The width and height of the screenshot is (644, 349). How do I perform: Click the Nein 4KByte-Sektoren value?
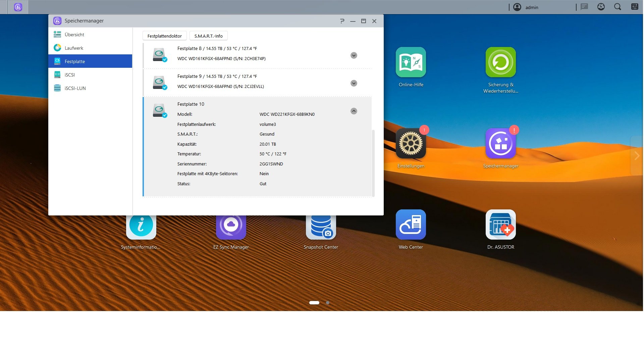tap(264, 174)
